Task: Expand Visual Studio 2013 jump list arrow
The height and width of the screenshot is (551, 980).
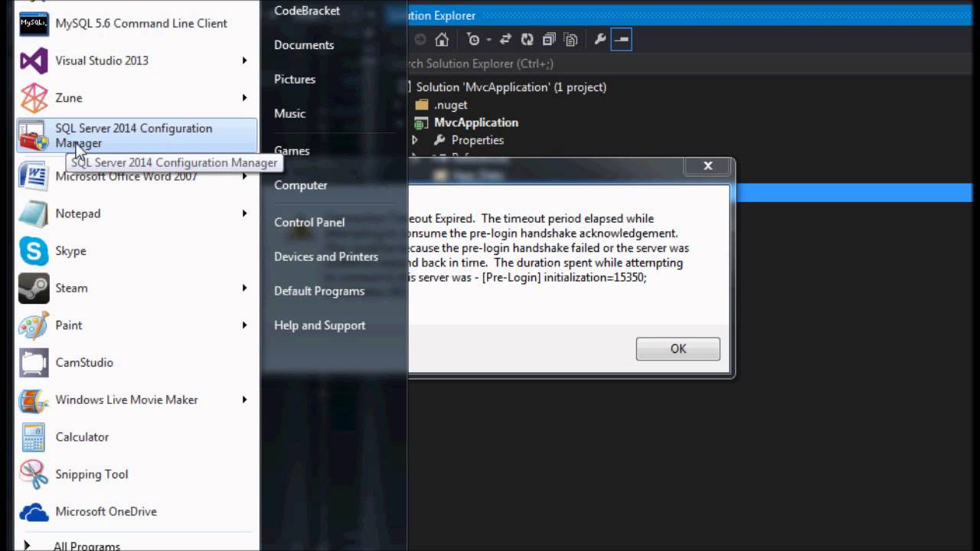Action: click(245, 60)
